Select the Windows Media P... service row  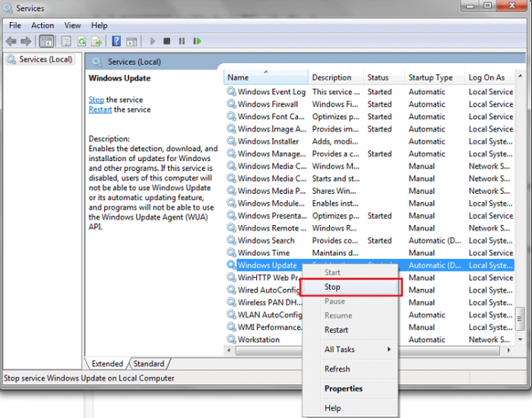(369, 191)
